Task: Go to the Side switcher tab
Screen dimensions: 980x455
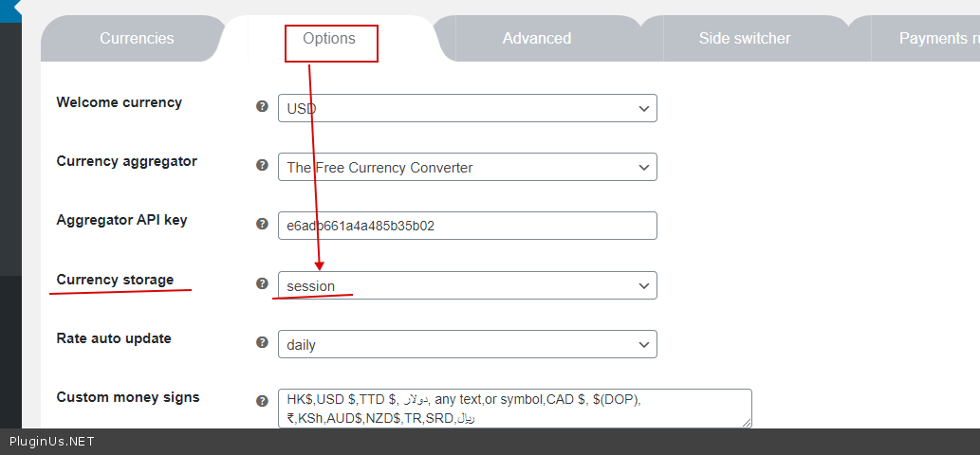Action: (x=745, y=39)
